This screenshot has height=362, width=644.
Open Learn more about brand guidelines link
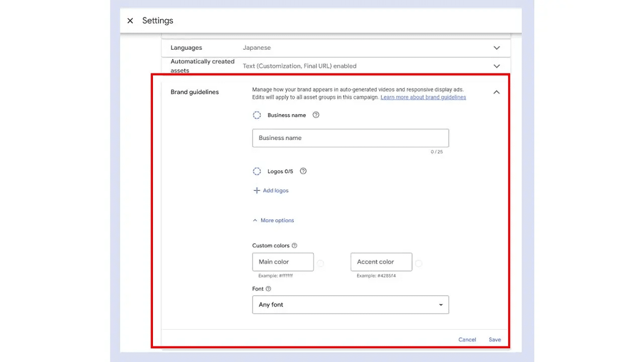coord(423,98)
